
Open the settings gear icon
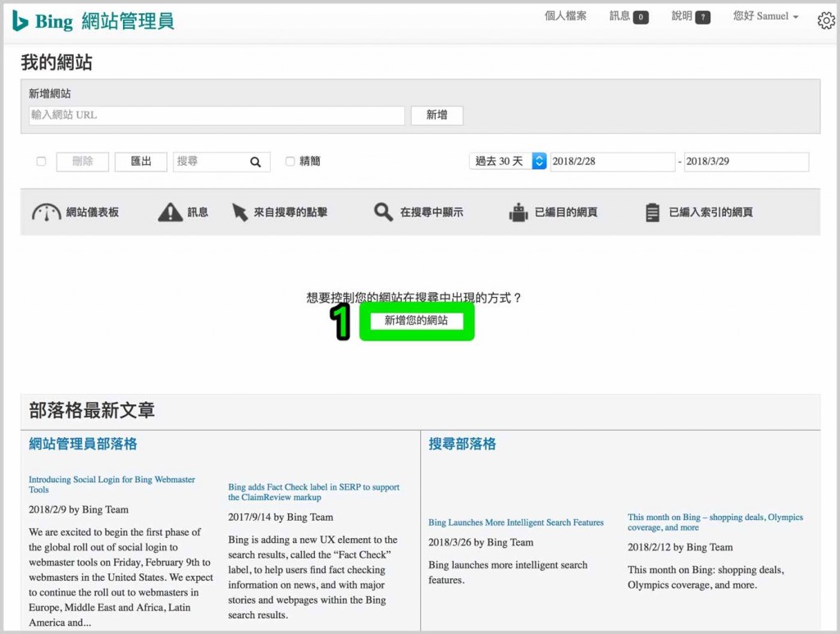click(x=826, y=21)
